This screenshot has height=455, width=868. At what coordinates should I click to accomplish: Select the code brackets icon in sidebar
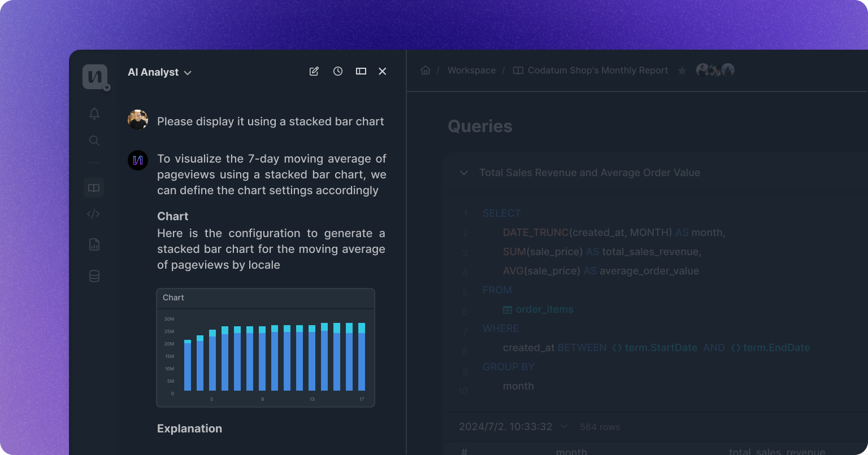pyautogui.click(x=94, y=214)
